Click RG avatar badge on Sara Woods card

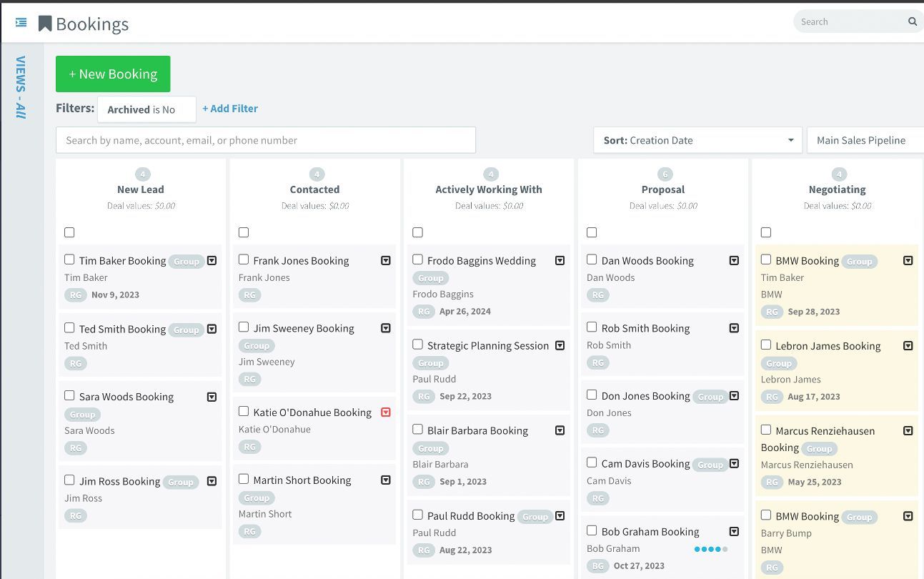(x=76, y=448)
